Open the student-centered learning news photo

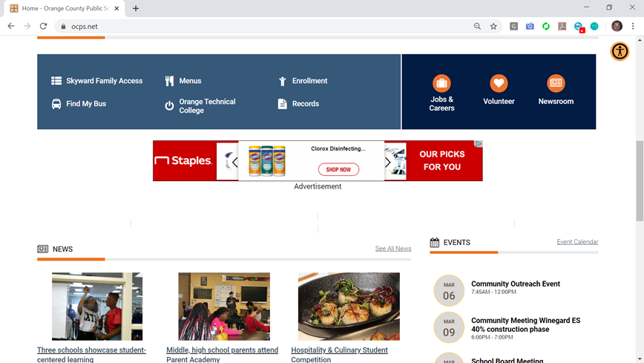(x=97, y=307)
